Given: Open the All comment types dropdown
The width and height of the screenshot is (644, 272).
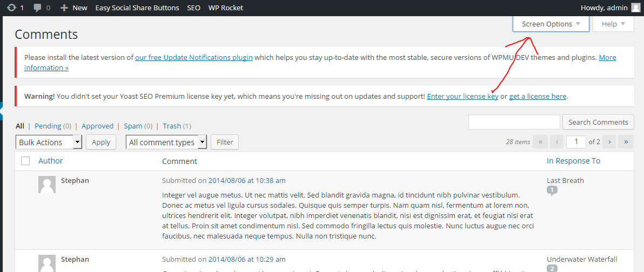Looking at the screenshot, I should pos(166,142).
